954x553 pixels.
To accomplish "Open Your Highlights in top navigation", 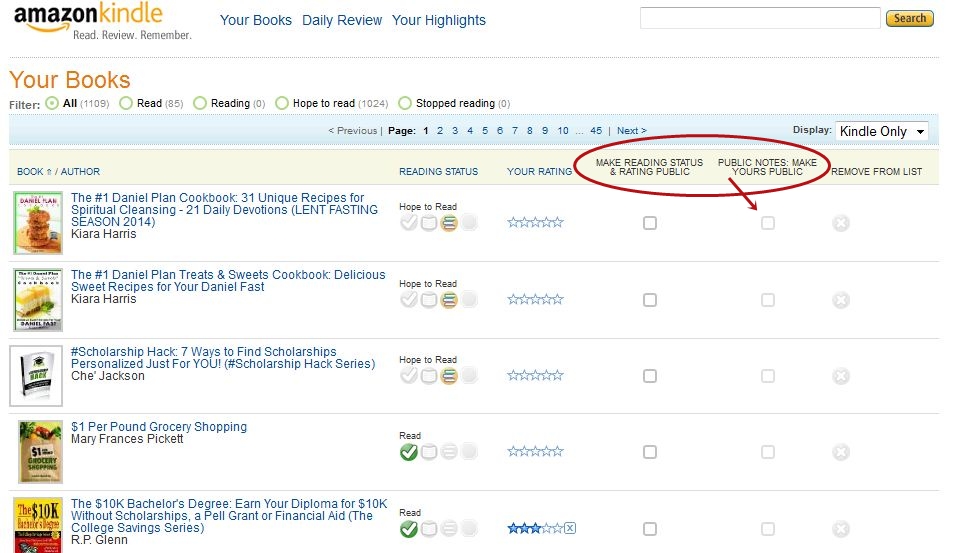I will tap(439, 20).
